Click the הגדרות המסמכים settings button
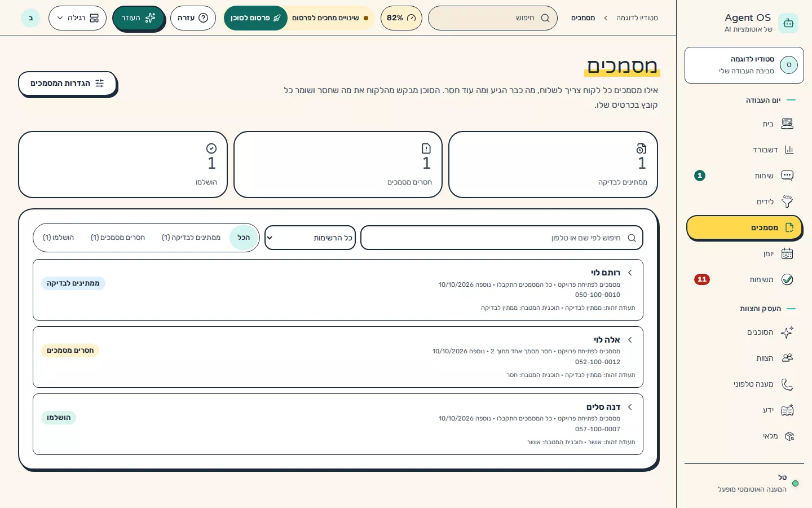812x508 pixels. pyautogui.click(x=67, y=84)
